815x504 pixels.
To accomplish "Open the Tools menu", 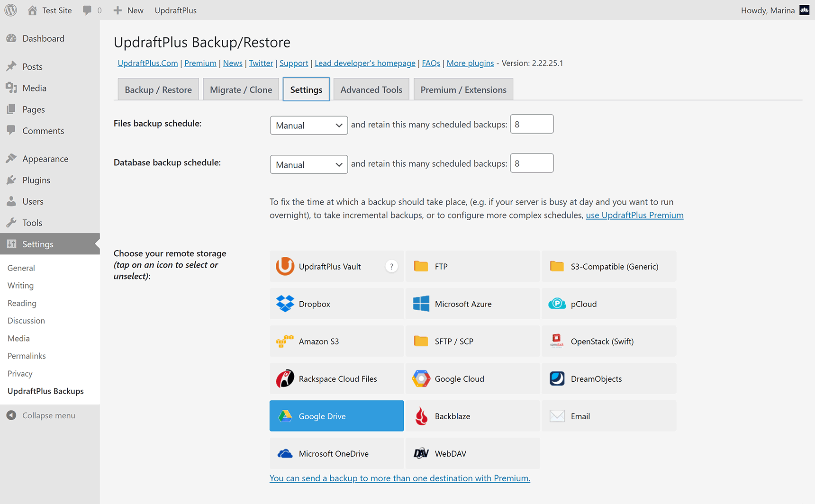I will (50, 223).
